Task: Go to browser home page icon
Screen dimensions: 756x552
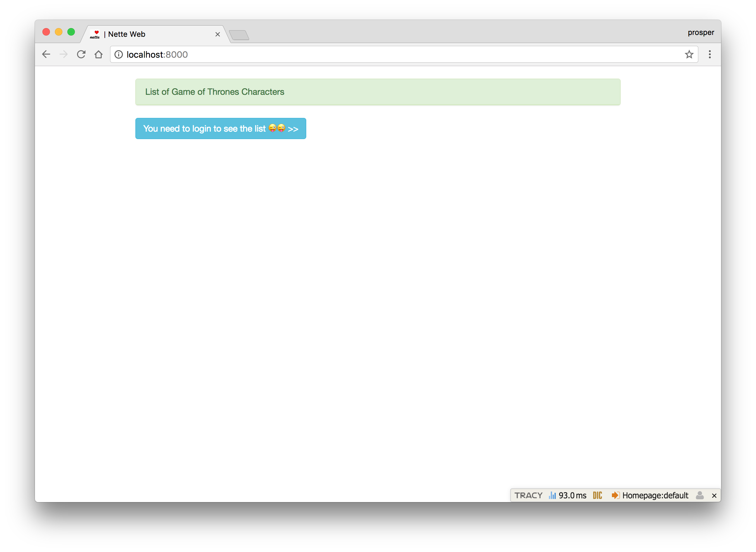Action: point(99,55)
